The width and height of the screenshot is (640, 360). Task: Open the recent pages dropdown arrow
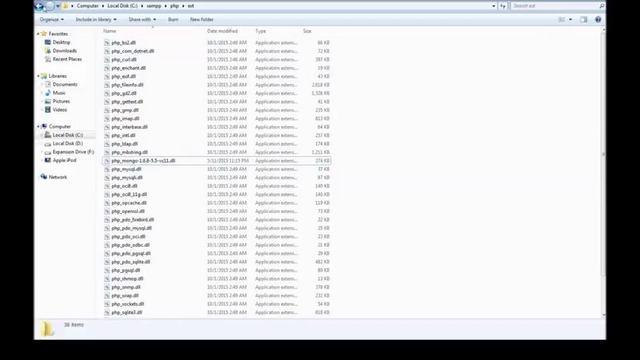(x=58, y=6)
